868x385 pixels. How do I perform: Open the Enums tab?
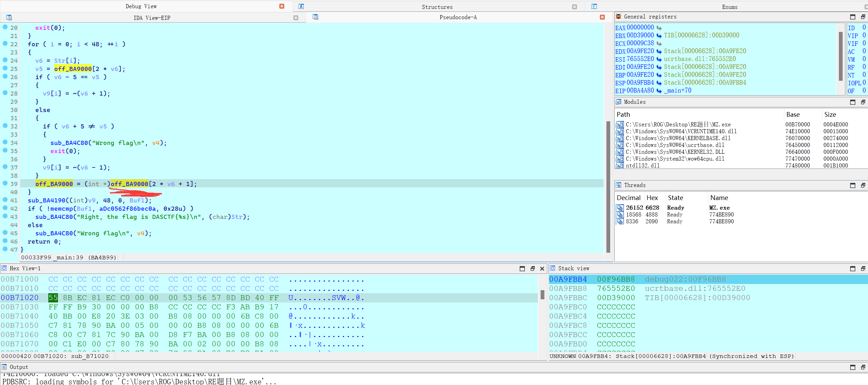[730, 7]
